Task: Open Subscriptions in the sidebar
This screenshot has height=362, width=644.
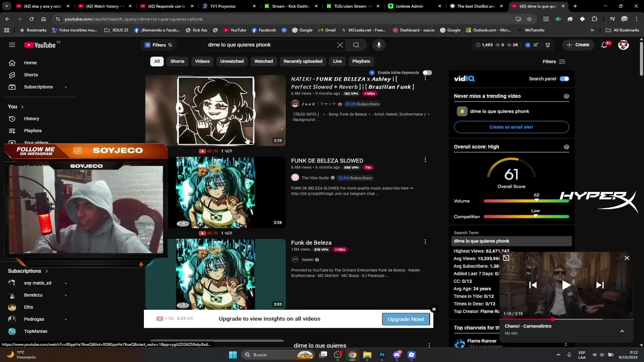Action: click(38, 87)
